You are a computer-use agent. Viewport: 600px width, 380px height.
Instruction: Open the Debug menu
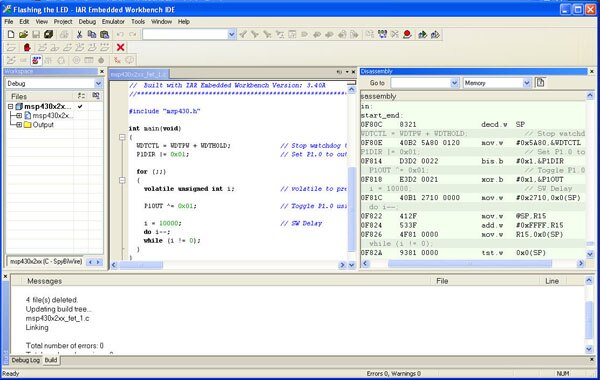coord(87,22)
